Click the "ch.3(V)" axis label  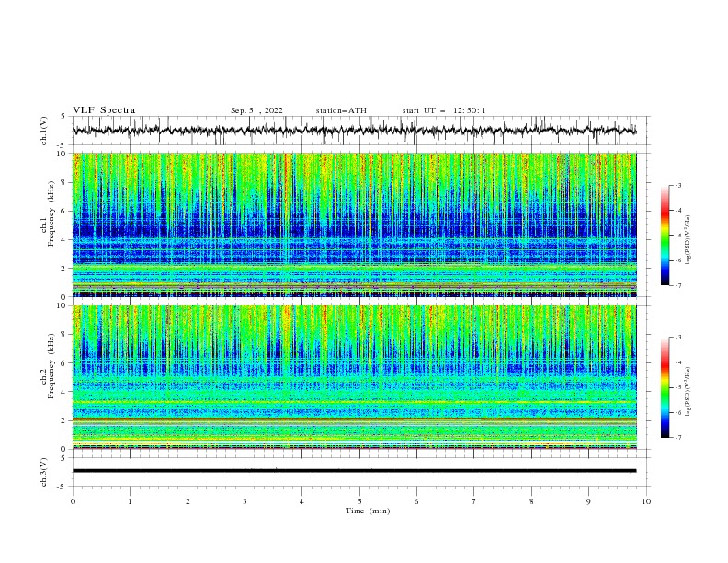coord(44,472)
